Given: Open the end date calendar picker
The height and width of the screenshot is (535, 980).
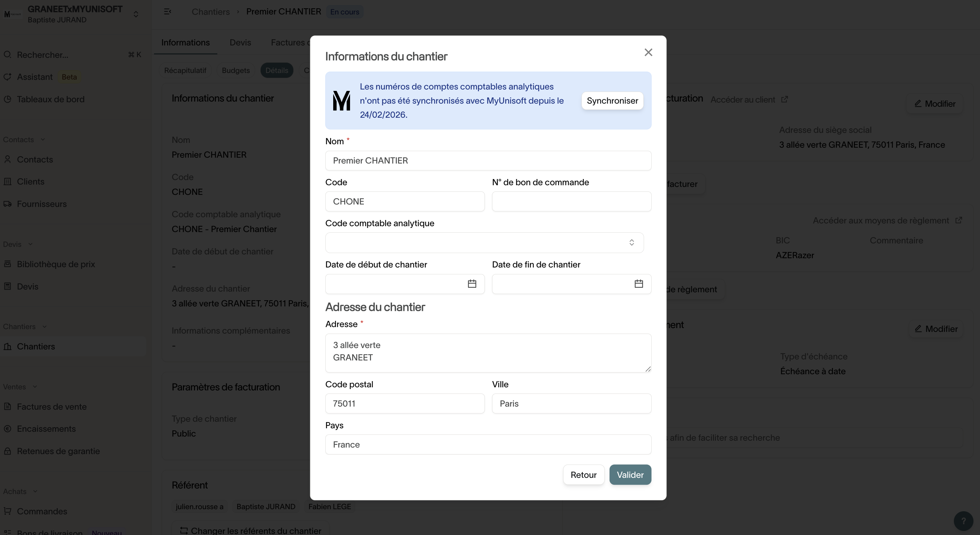Looking at the screenshot, I should tap(638, 284).
